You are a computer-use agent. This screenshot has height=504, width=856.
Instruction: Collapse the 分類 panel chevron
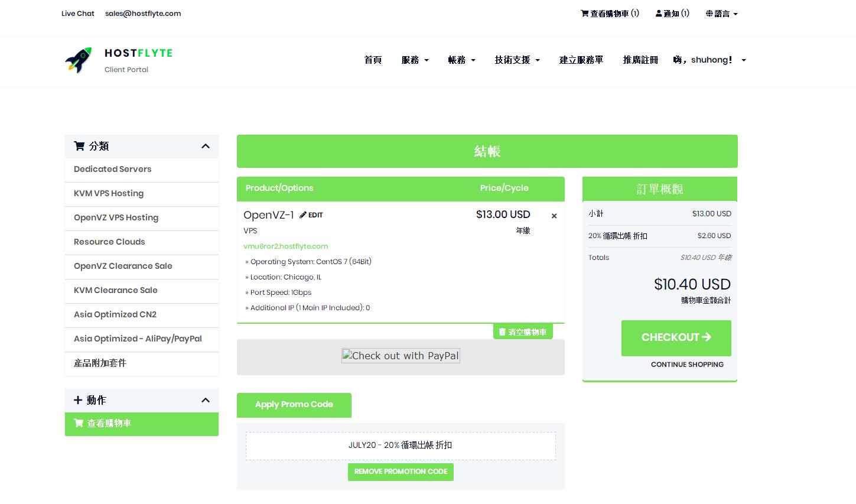click(x=206, y=146)
